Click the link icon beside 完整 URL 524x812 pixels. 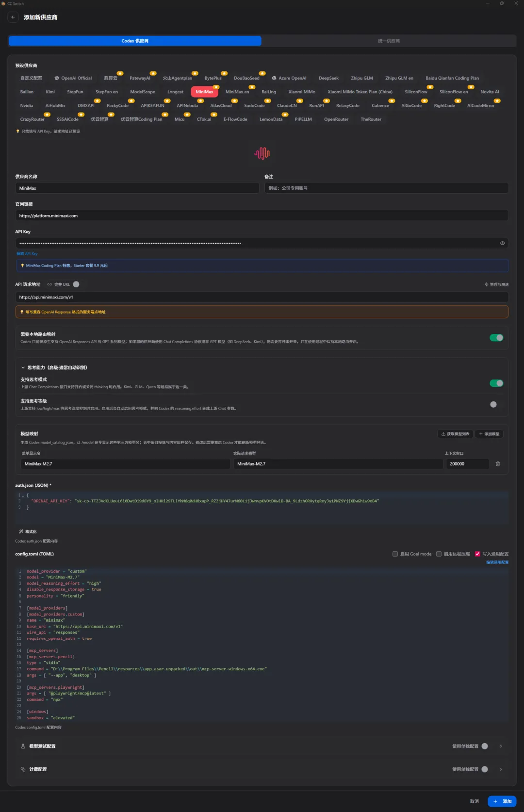point(49,284)
